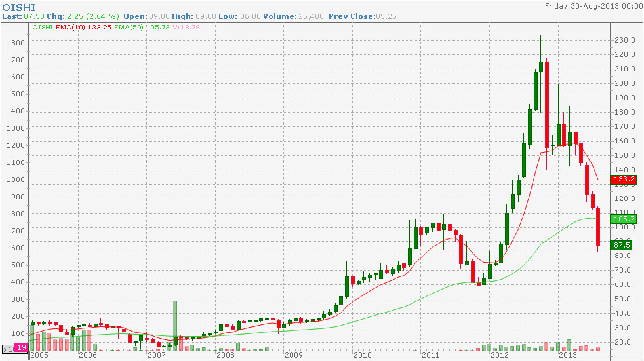644x361 pixels.
Task: Click the pink 19 volume tag
Action: point(21,347)
